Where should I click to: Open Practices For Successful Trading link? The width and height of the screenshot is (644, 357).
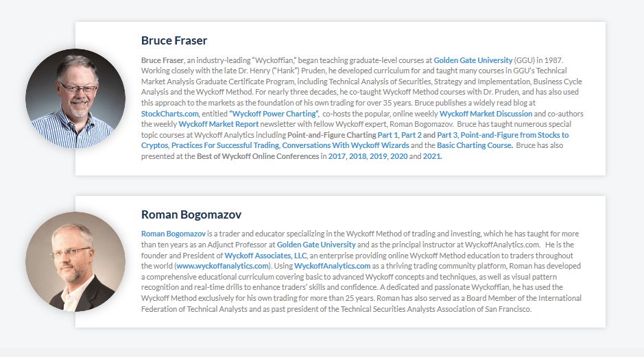click(225, 145)
